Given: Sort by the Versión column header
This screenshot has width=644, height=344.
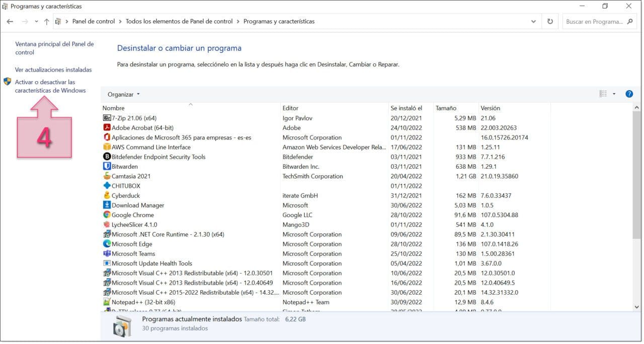Looking at the screenshot, I should (x=514, y=108).
